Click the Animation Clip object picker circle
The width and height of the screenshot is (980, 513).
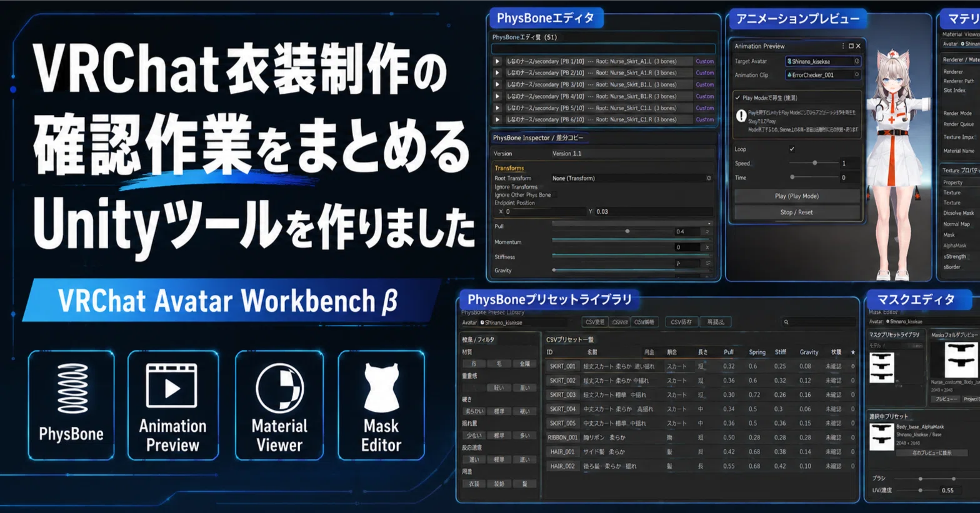point(856,74)
